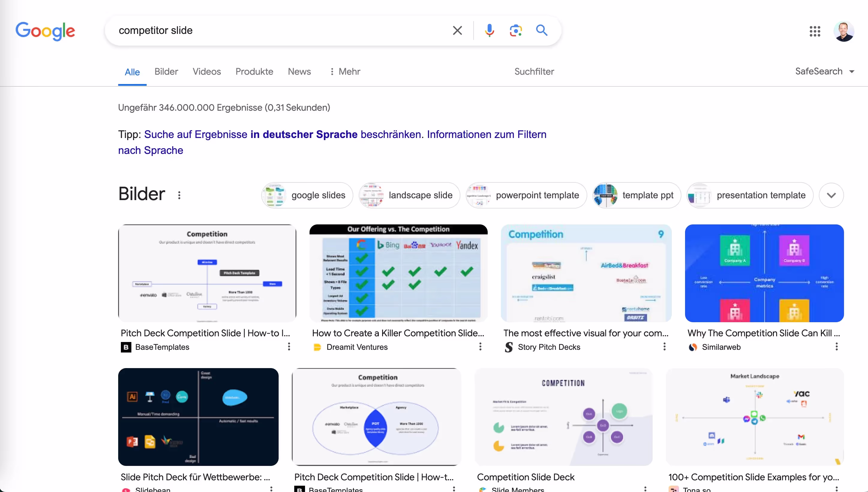The image size is (868, 492).
Task: Open How to Create a Killer Competition Slide result
Action: [398, 333]
